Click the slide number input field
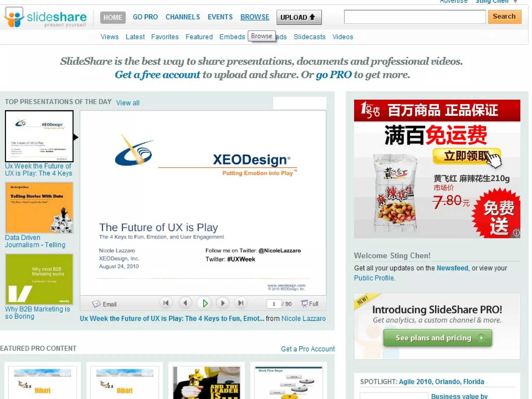This screenshot has width=532, height=399. pyautogui.click(x=274, y=304)
